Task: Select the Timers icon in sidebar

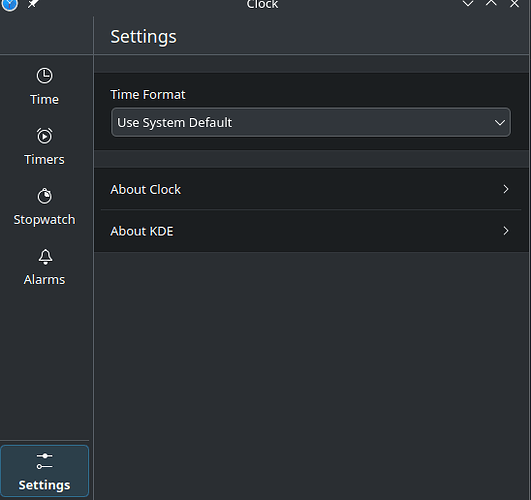Action: (x=44, y=136)
